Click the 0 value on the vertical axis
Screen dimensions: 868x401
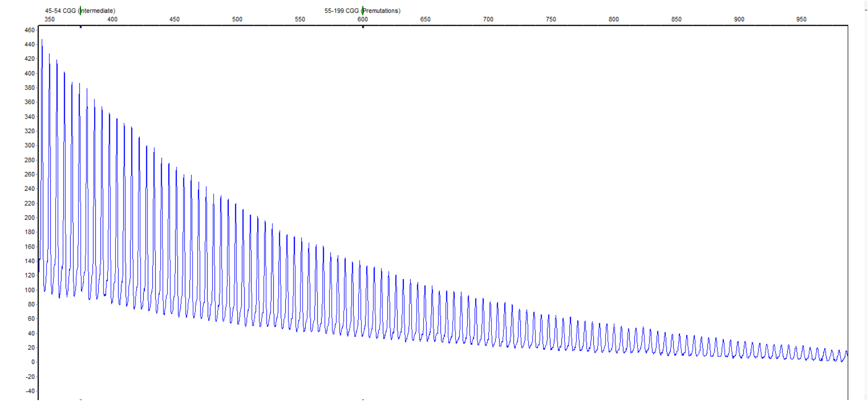coord(33,362)
